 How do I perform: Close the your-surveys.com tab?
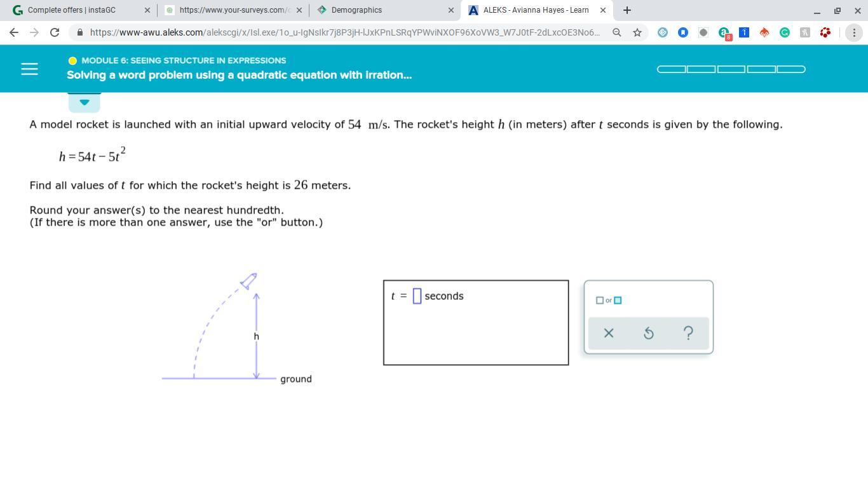tap(299, 10)
